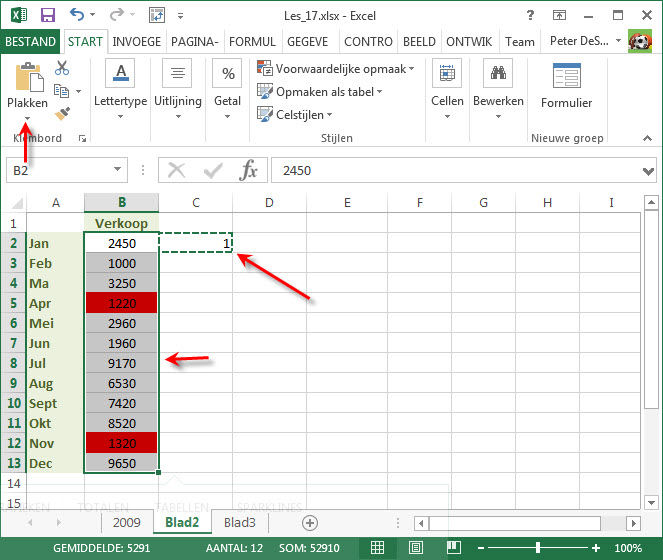
Task: Open Voorwaardelijke opmaak menu
Action: (336, 69)
